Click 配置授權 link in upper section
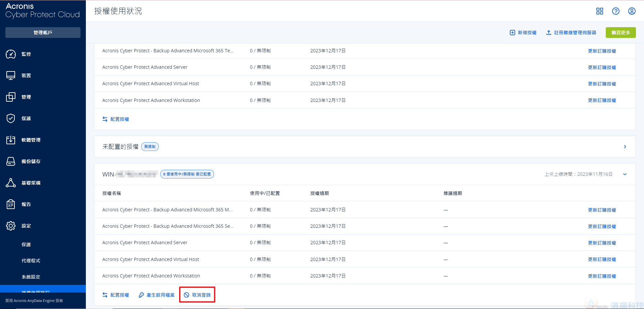 [120, 119]
